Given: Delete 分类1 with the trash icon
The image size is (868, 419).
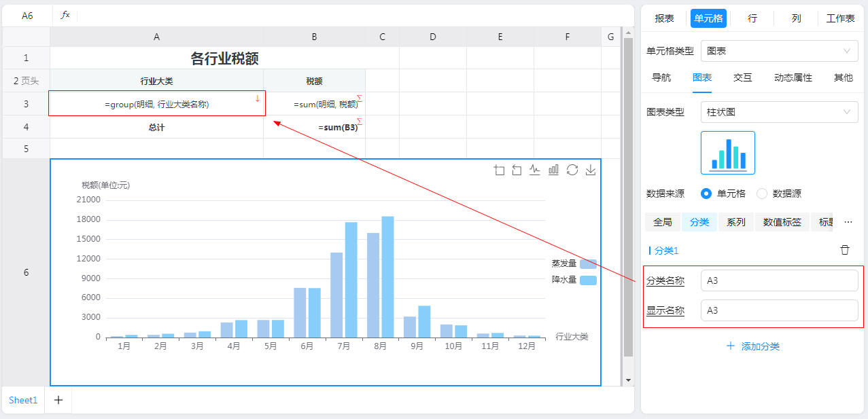Looking at the screenshot, I should tap(845, 250).
